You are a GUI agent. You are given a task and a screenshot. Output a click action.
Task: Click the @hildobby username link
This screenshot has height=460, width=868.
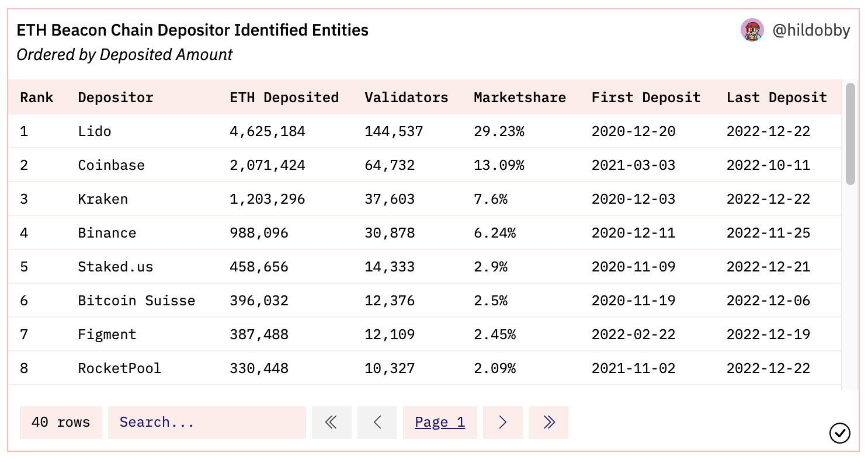[811, 30]
